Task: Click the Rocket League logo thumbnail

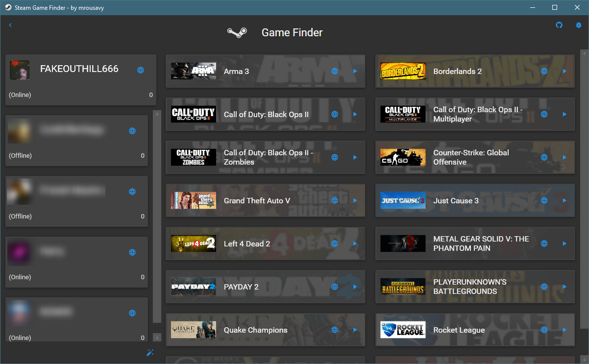Action: [x=403, y=330]
